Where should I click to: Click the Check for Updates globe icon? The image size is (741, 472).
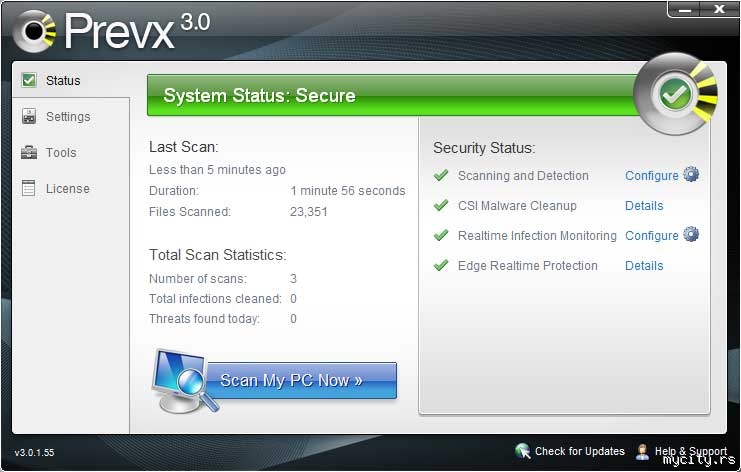(522, 451)
